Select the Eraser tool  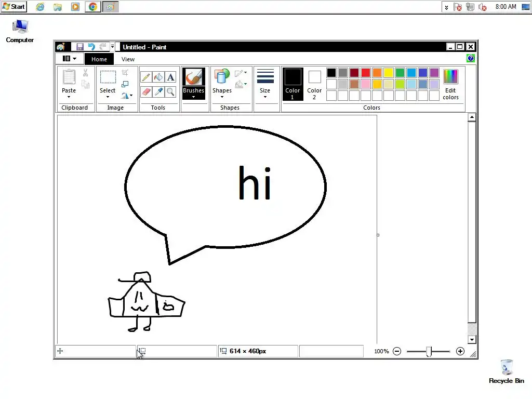pyautogui.click(x=146, y=91)
